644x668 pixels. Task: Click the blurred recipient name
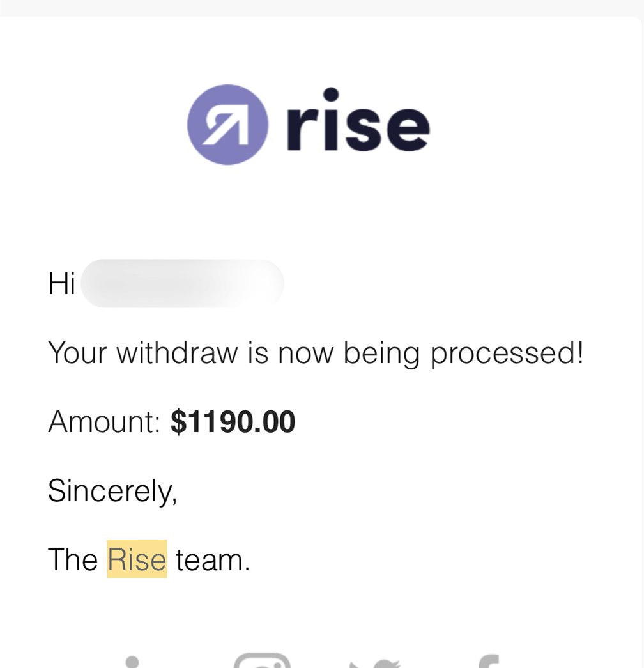point(183,283)
